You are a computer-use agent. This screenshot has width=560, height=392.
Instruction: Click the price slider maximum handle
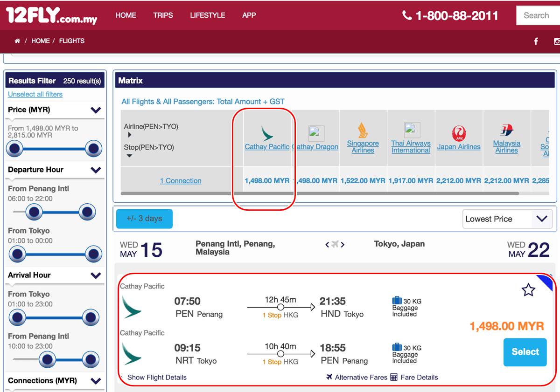[x=94, y=149]
